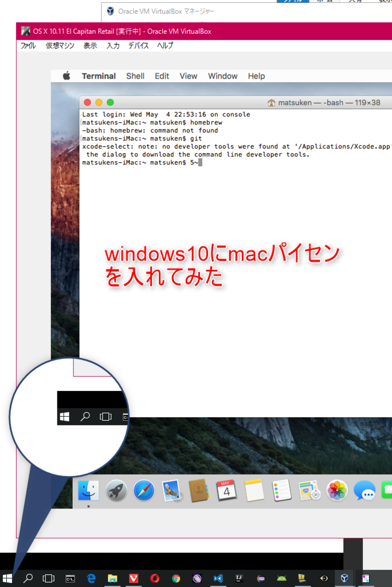Click OS X El Capitan VirtualBox title bar
Viewport: 392px width, 587px height.
(204, 31)
